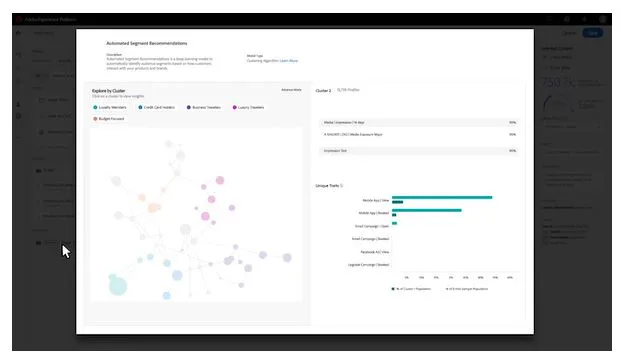Open the Unique Traits info icon

point(342,186)
